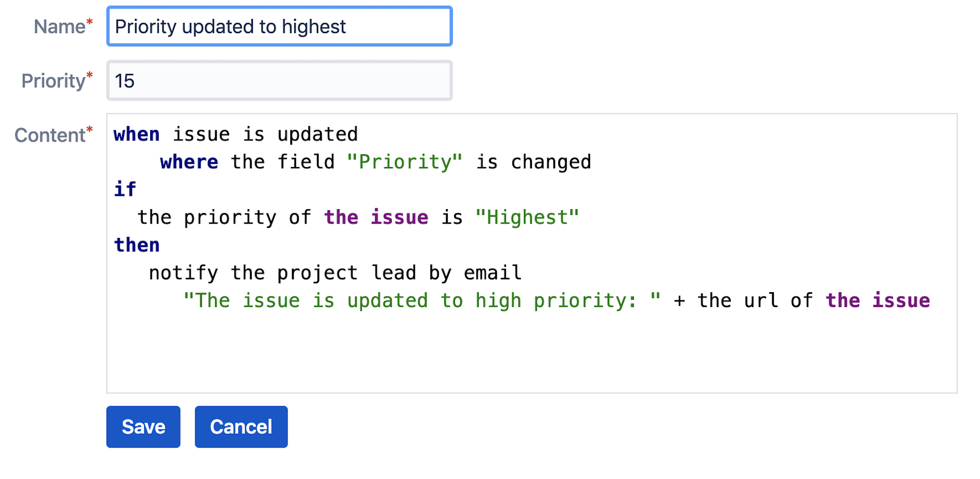
Task: Click the 'notify the project lead by email' line
Action: coord(335,272)
